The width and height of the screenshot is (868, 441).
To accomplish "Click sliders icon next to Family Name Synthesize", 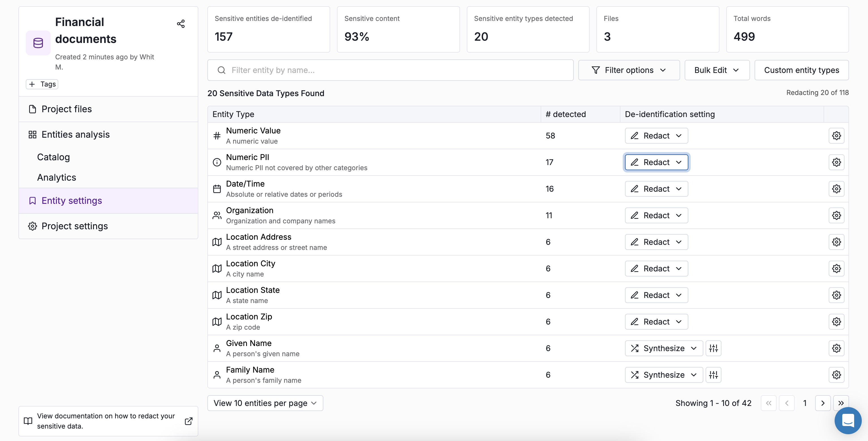I will 713,375.
